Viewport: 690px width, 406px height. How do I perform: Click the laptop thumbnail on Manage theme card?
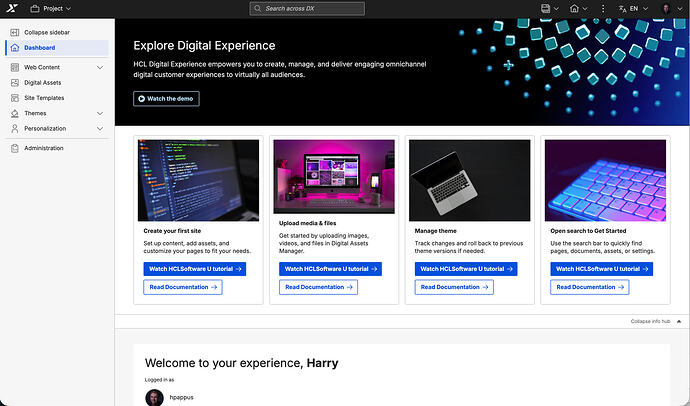coord(470,180)
